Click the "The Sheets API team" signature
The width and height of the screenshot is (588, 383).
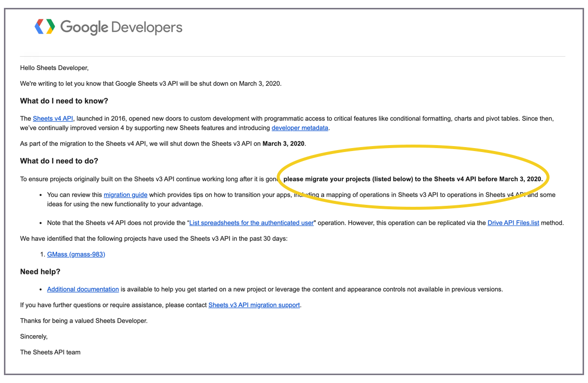50,352
